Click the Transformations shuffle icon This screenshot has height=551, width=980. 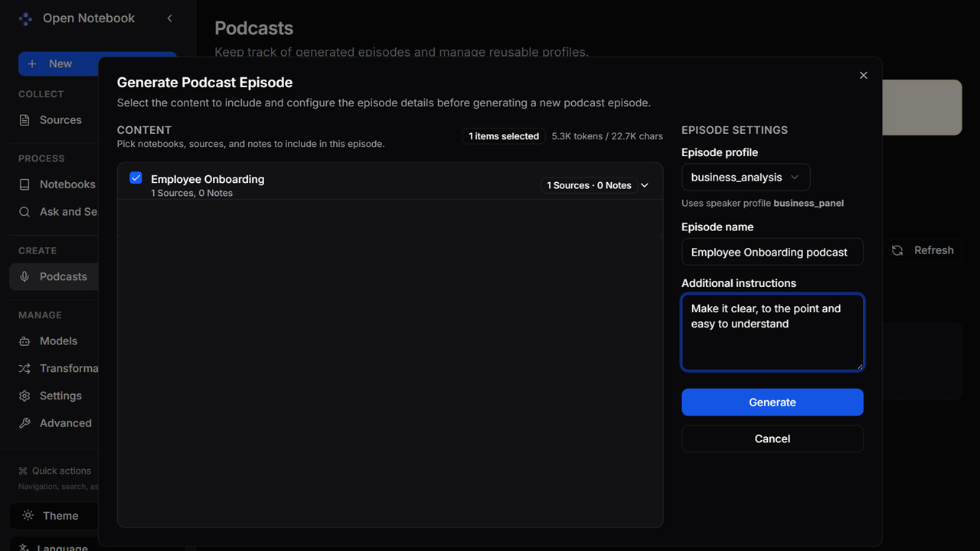pyautogui.click(x=24, y=369)
